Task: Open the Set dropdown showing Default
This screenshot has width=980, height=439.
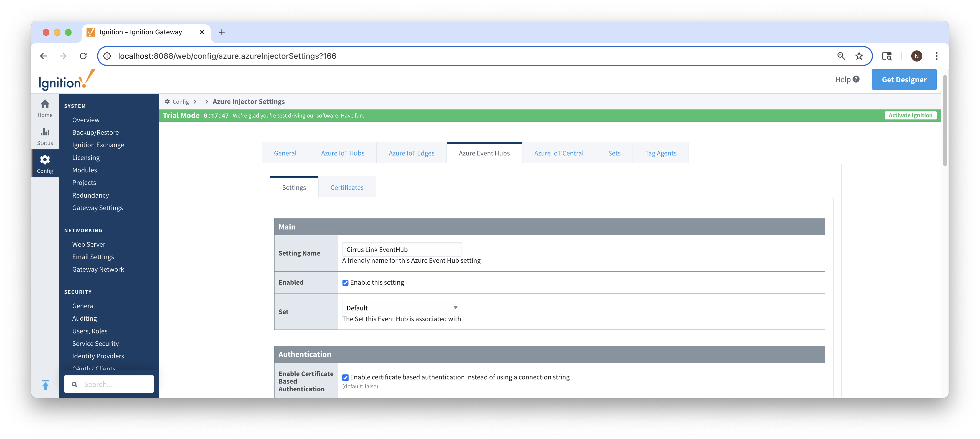Action: pyautogui.click(x=402, y=308)
